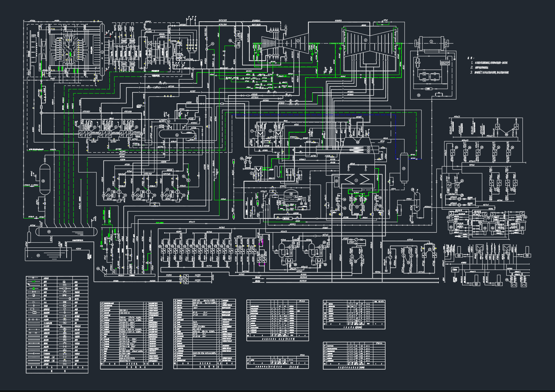The width and height of the screenshot is (555, 392).
Task: Select the first equipment list table
Action: (x=131, y=335)
